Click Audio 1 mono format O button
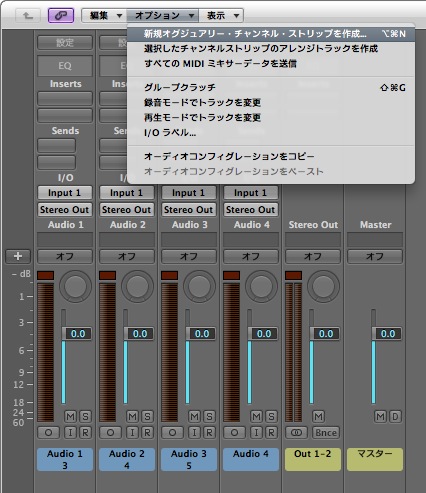Viewport: 426px width, 493px height. click(x=48, y=433)
